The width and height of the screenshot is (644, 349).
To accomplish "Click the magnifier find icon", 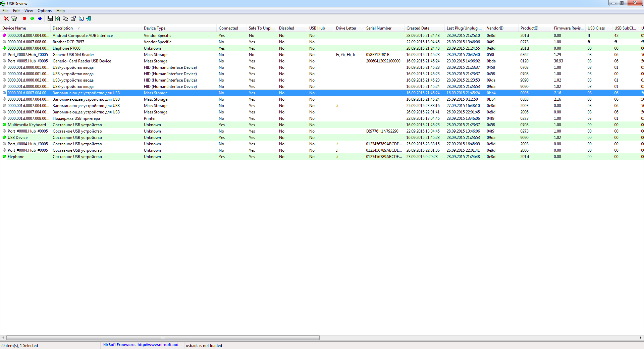I will [x=81, y=19].
